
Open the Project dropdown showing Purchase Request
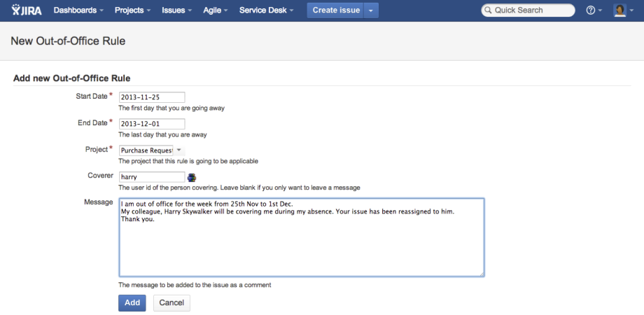point(150,150)
